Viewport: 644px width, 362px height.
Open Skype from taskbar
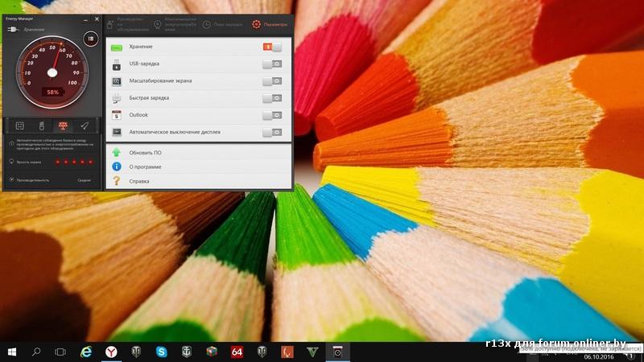tap(162, 352)
